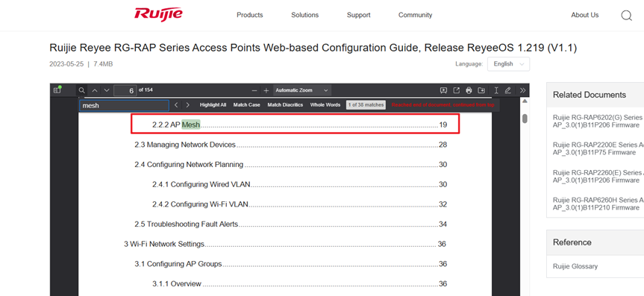Toggle the PDF viewer sidebar icon
This screenshot has width=644, height=296.
coord(58,90)
